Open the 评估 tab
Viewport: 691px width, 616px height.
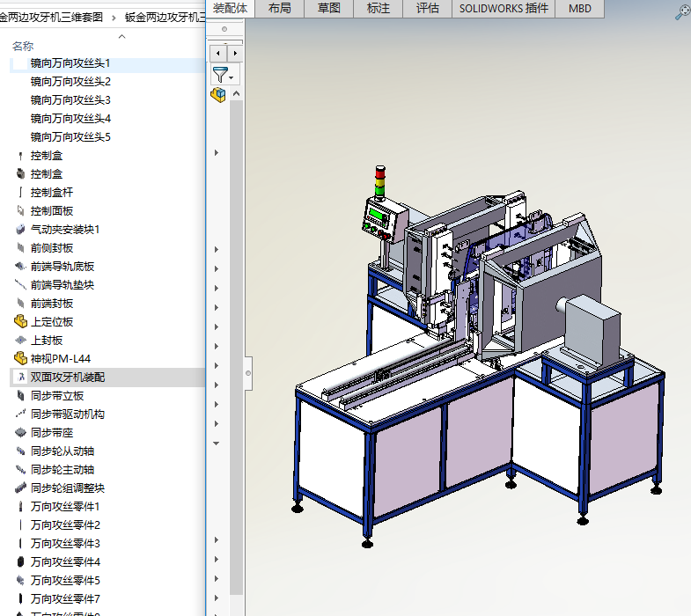tap(427, 9)
